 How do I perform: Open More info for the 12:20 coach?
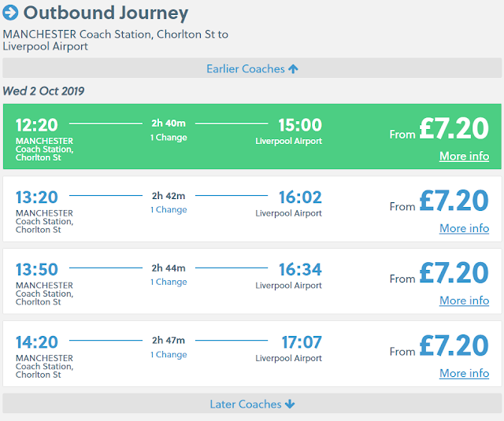point(464,156)
